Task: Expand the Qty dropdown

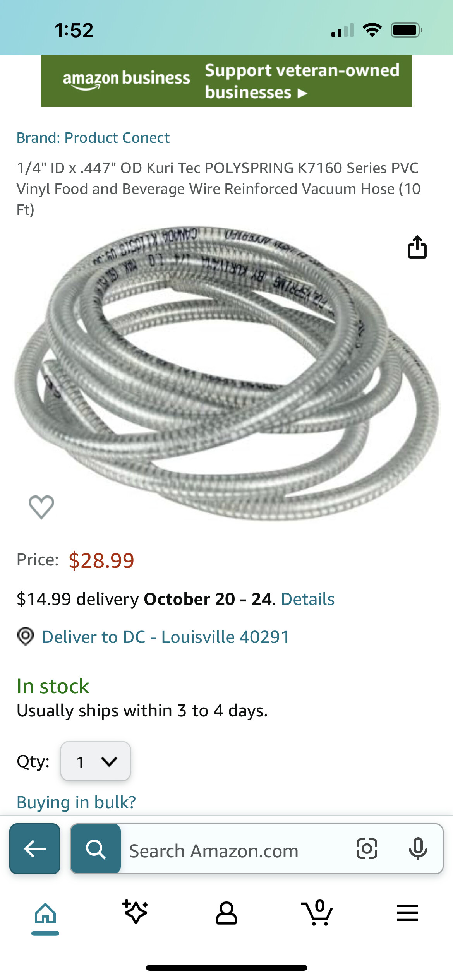Action: coord(96,761)
